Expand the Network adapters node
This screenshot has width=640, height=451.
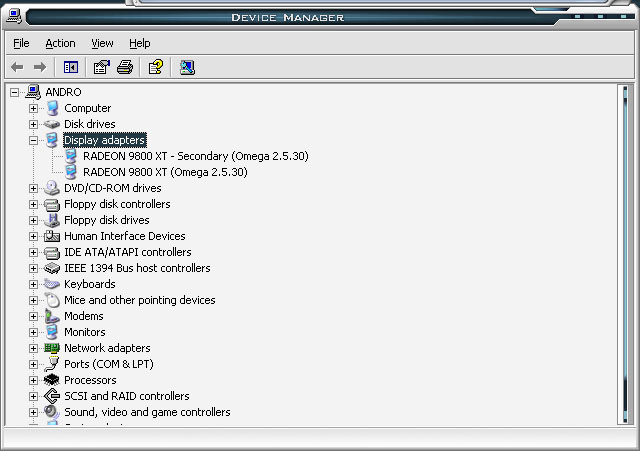coord(33,348)
